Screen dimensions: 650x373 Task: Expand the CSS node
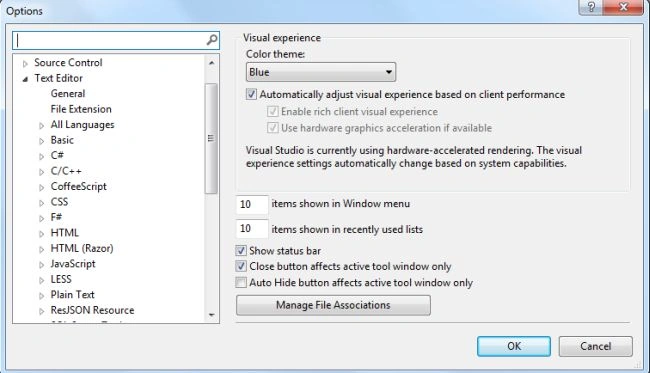pyautogui.click(x=41, y=203)
